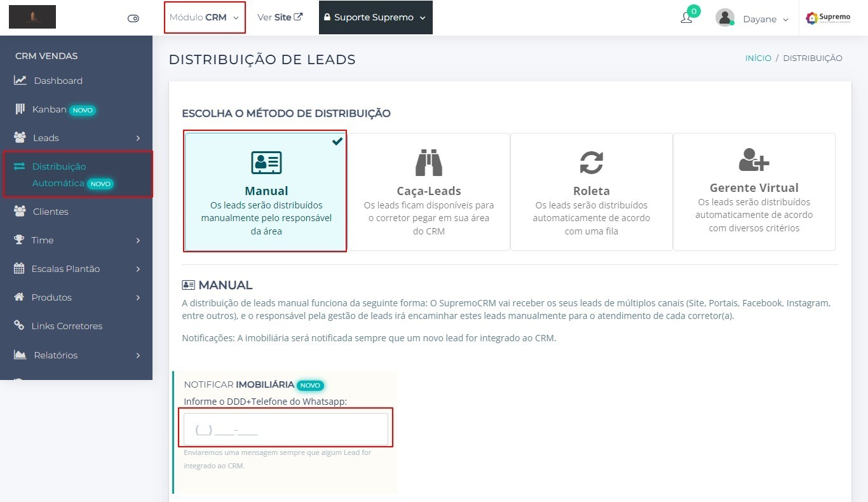This screenshot has height=502, width=868.
Task: Click the Links Corretores chain icon
Action: pos(20,326)
